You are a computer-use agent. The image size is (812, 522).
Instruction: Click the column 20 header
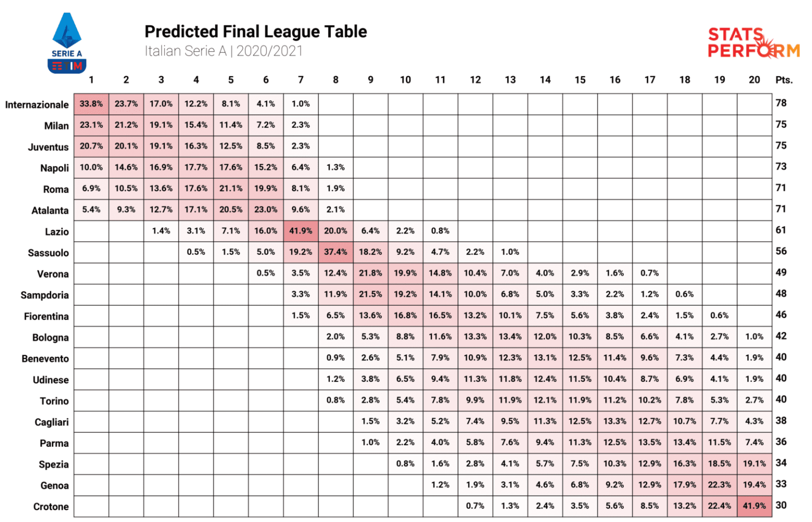pyautogui.click(x=754, y=80)
